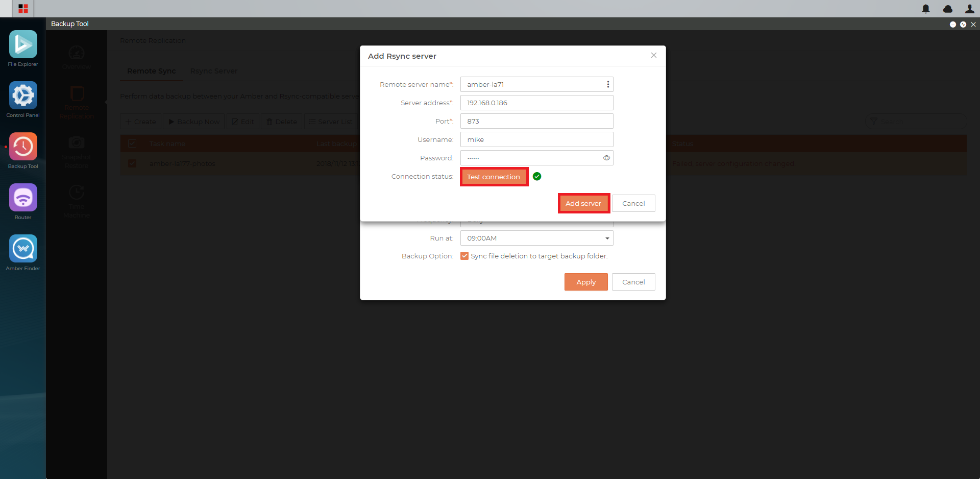Viewport: 980px width, 479px height.
Task: Click the Edit task button
Action: 243,122
